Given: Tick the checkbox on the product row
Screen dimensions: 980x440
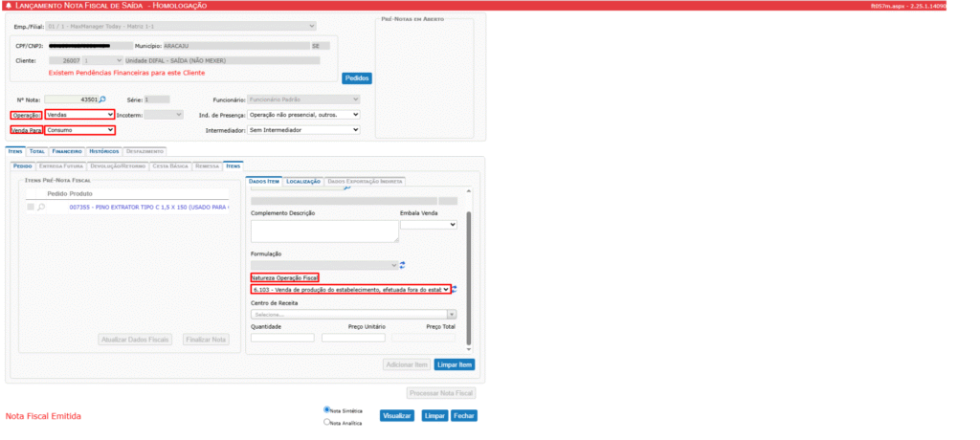Looking at the screenshot, I should click(31, 207).
